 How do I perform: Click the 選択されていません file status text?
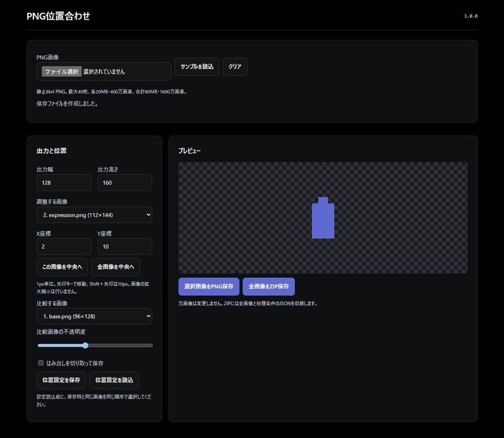104,72
